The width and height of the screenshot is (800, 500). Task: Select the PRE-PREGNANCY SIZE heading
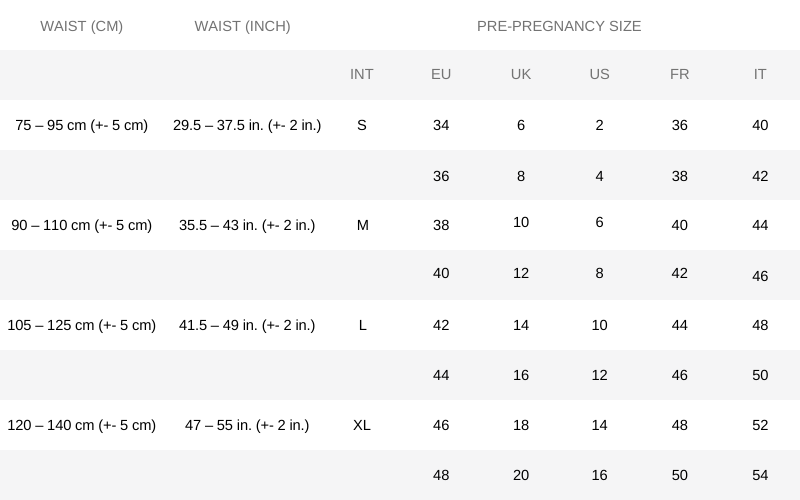[559, 26]
